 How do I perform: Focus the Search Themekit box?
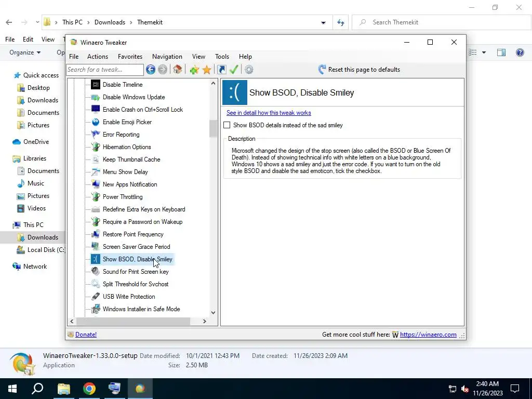pyautogui.click(x=442, y=22)
